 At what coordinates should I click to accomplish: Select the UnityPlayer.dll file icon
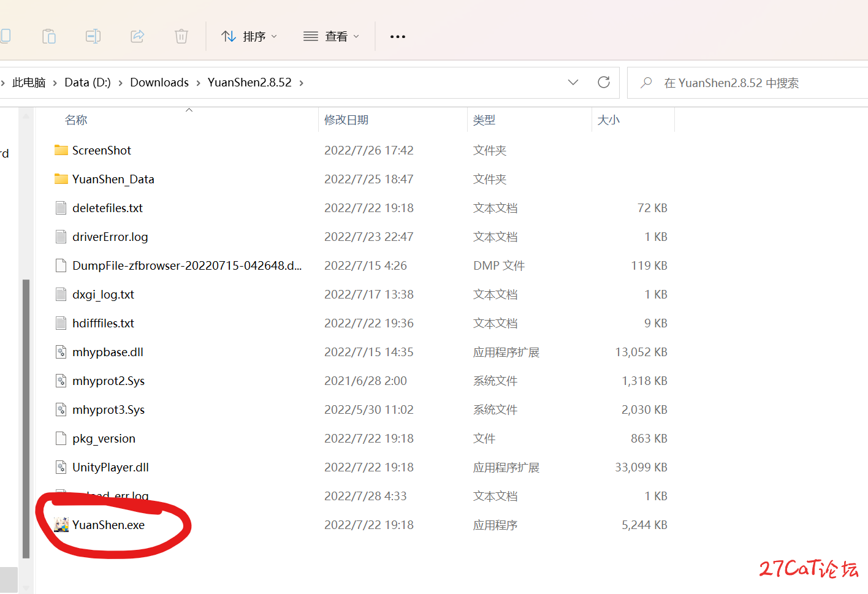click(x=61, y=467)
